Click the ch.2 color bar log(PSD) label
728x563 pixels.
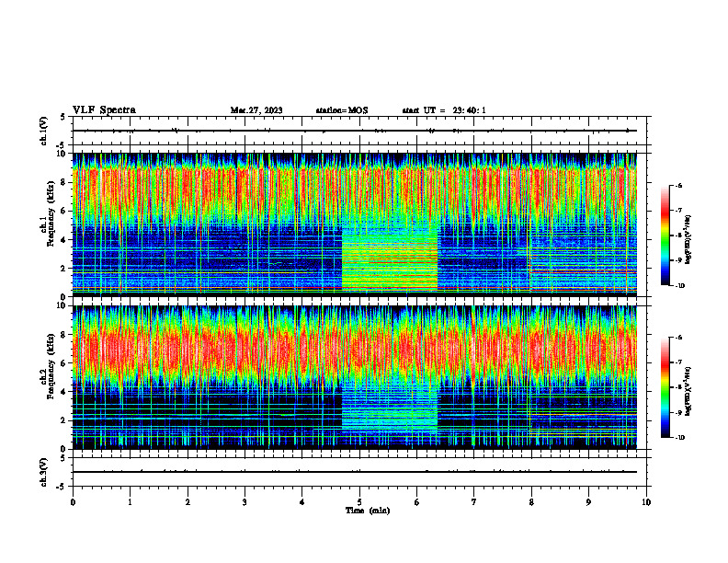(688, 391)
